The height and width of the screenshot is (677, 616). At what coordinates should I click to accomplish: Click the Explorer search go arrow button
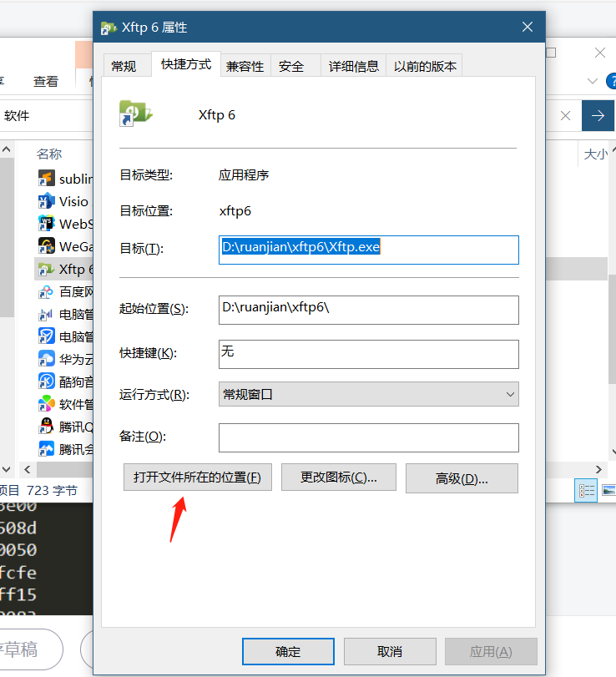coord(598,115)
